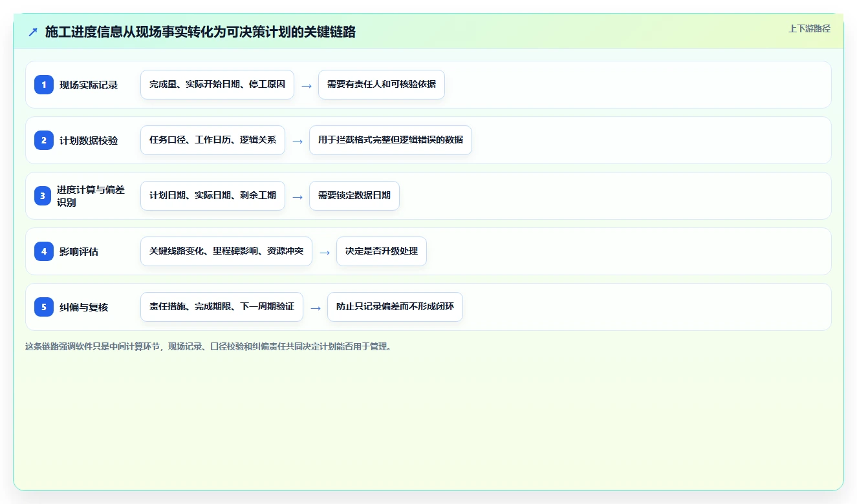Click the 进度计算与偏差识别 step label

(91, 196)
